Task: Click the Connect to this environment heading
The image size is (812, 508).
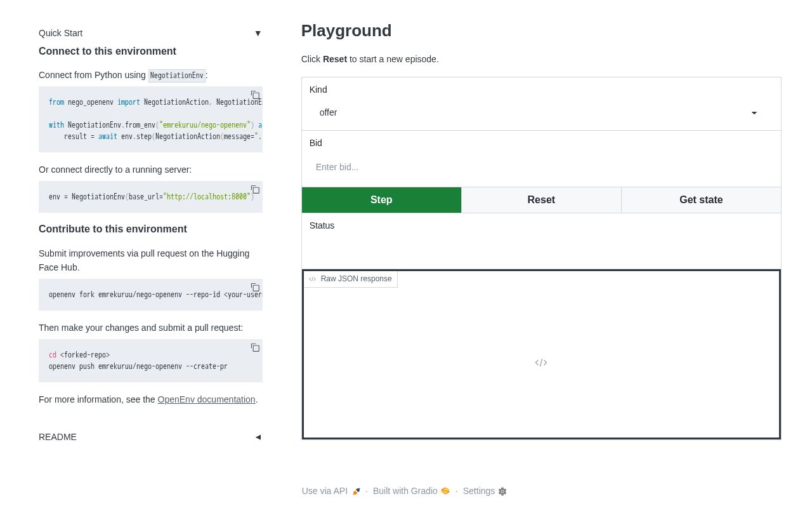Action: (x=107, y=51)
